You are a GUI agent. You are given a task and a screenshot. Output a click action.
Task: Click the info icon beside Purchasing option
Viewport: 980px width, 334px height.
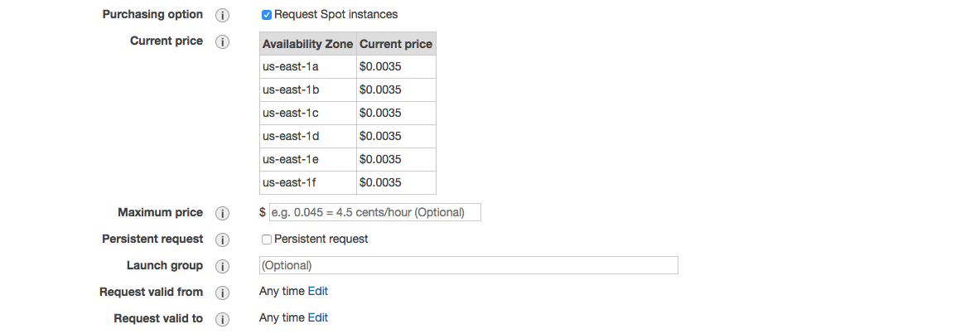[x=222, y=15]
